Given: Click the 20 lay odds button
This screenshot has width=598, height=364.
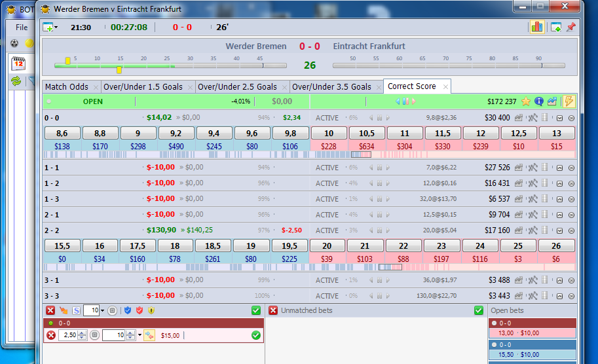Looking at the screenshot, I should 327,246.
